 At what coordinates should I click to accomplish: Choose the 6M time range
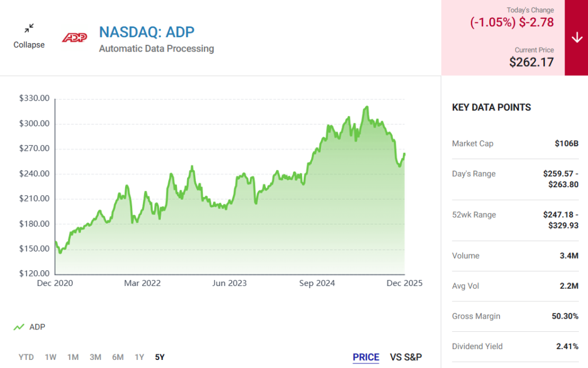(118, 357)
